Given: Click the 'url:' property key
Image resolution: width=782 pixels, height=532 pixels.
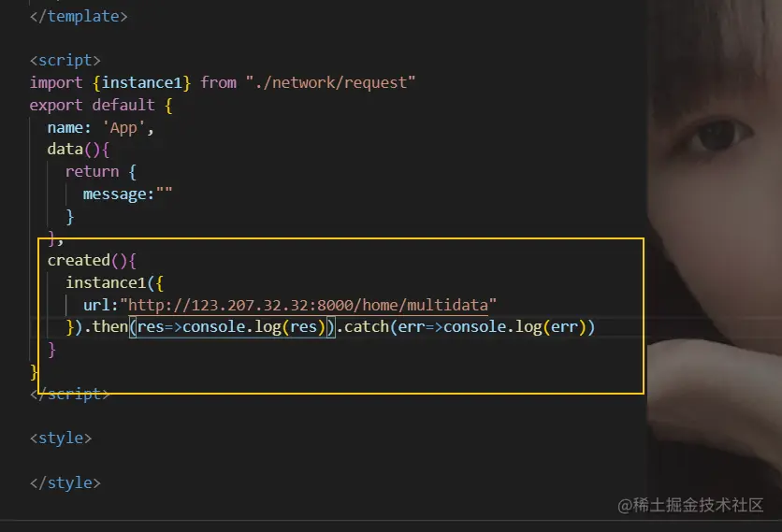Looking at the screenshot, I should (101, 305).
